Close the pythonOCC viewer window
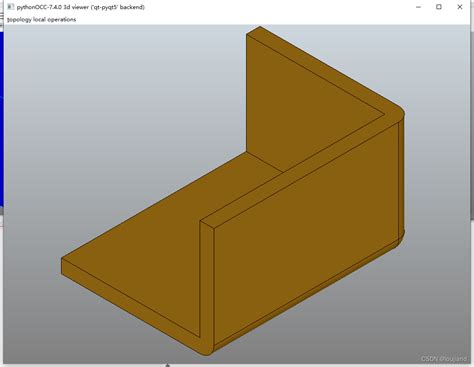The image size is (474, 367). [460, 7]
